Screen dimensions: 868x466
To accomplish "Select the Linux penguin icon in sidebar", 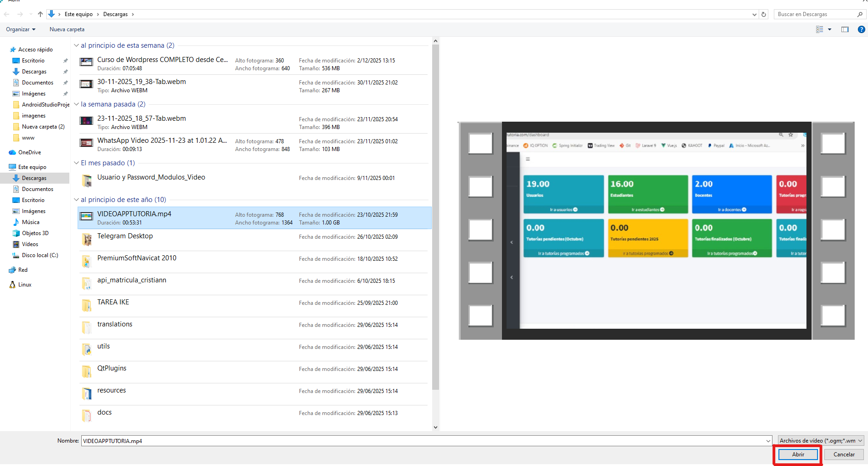I will (12, 285).
